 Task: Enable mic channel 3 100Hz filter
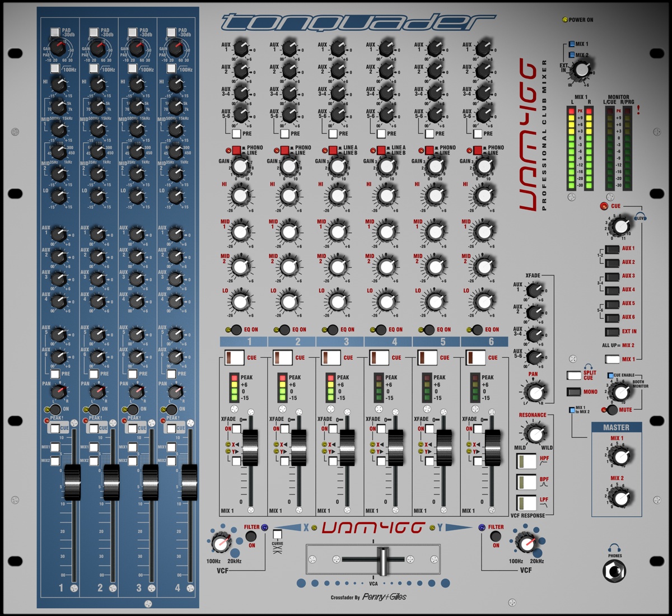point(132,68)
